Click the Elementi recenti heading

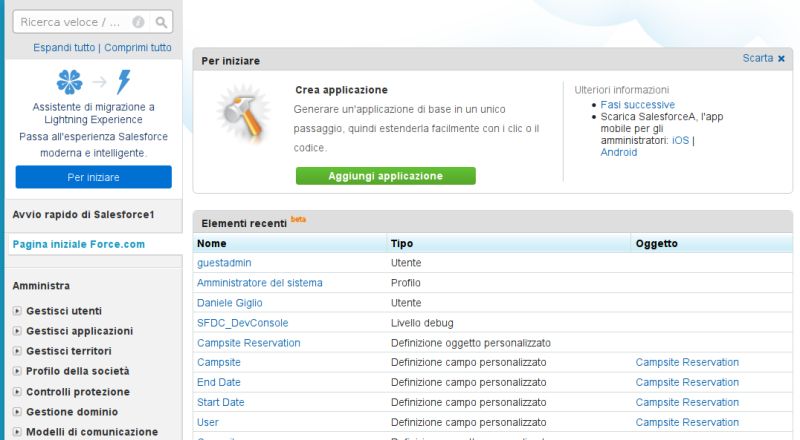click(x=244, y=224)
